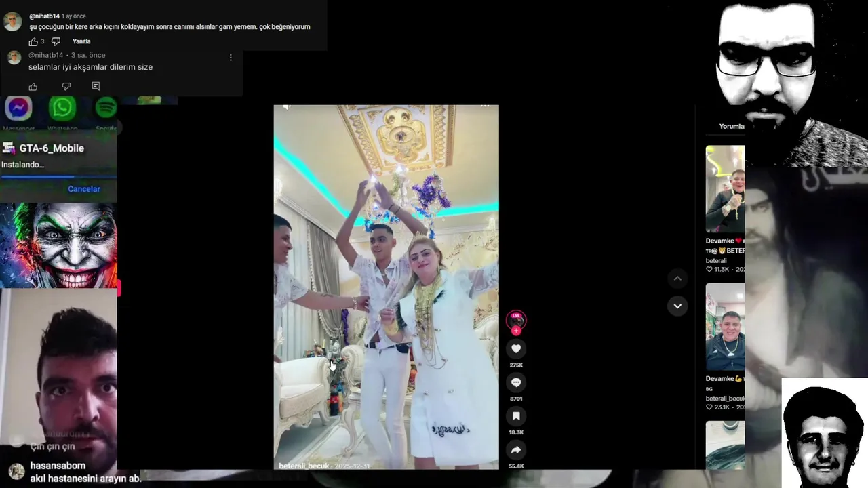
Task: Like the video with the 275K heart
Action: pos(516,348)
